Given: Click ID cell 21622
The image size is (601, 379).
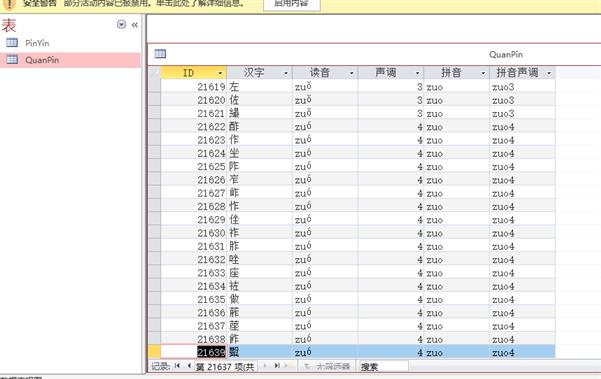Looking at the screenshot, I should [194, 126].
